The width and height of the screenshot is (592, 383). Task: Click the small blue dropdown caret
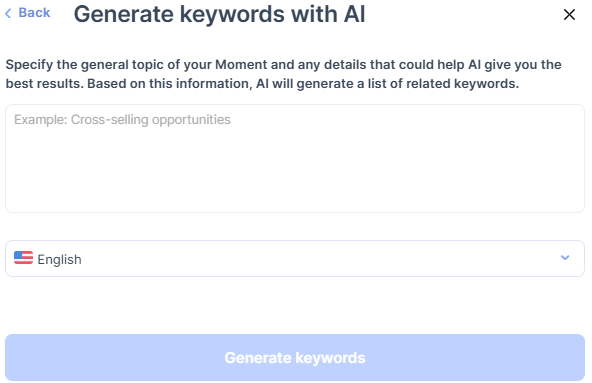(565, 258)
